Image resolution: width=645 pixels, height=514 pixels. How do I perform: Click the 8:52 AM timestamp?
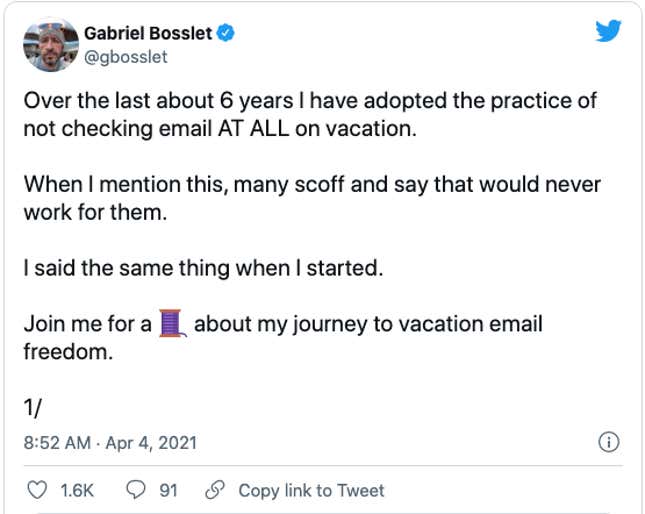57,443
